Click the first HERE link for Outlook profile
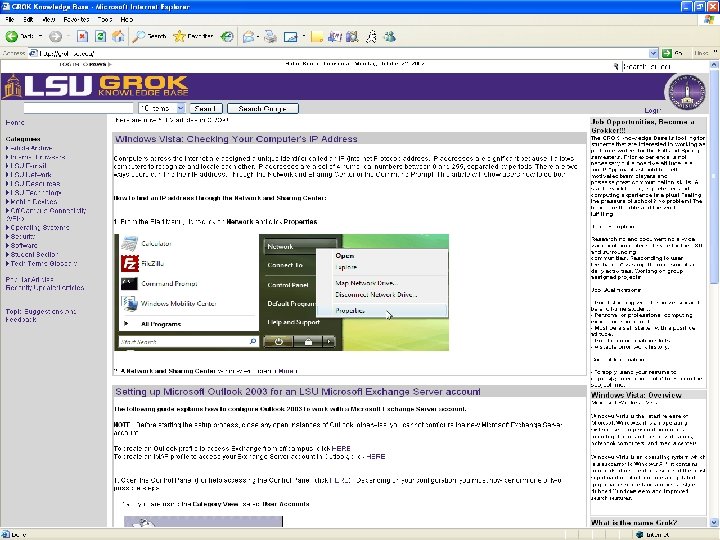The width and height of the screenshot is (720, 540). pos(341,448)
